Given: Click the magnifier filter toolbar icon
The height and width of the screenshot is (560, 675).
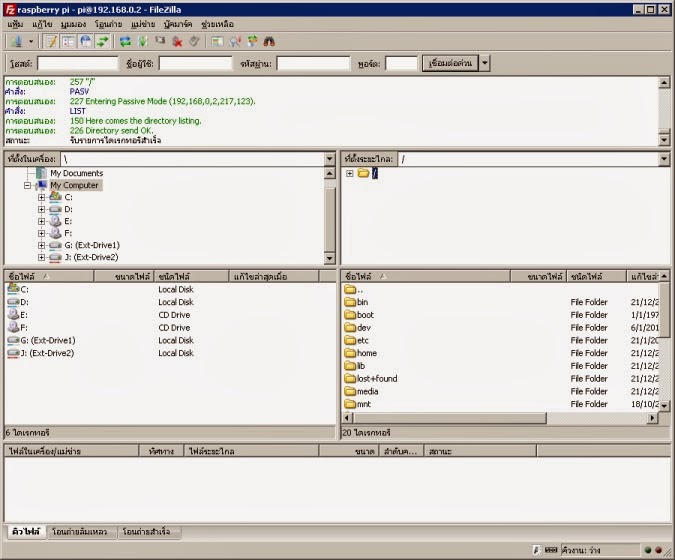Looking at the screenshot, I should coord(235,41).
